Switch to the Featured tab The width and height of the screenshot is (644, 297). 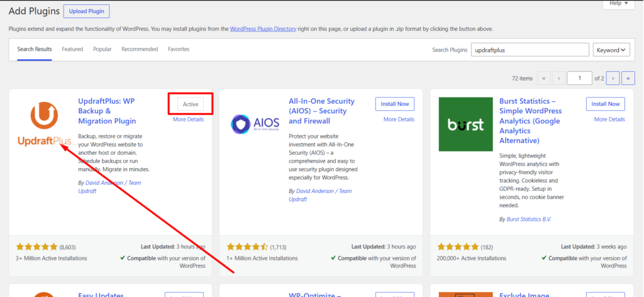pos(72,49)
